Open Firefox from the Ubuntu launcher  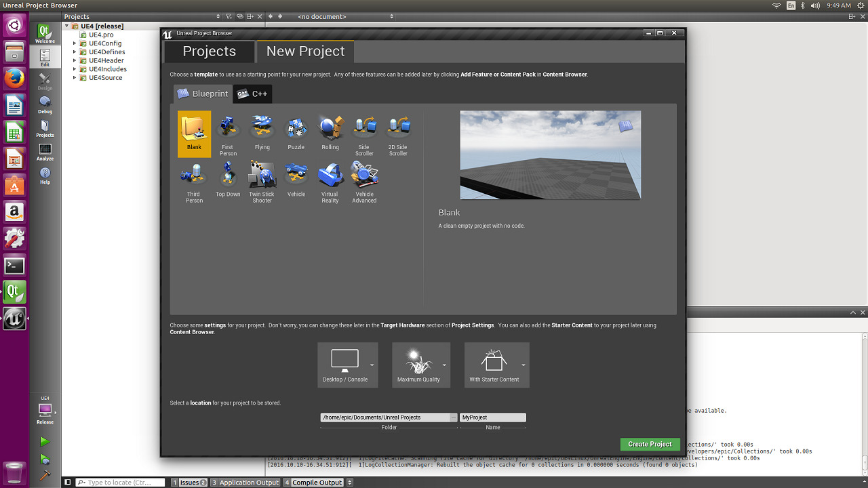(x=14, y=79)
